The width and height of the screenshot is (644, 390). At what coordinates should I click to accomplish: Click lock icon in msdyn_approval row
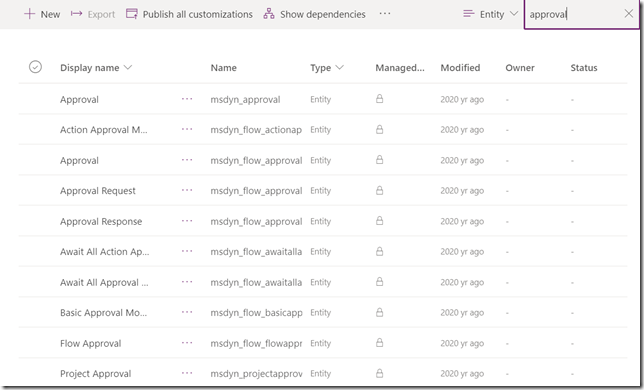[x=380, y=99]
